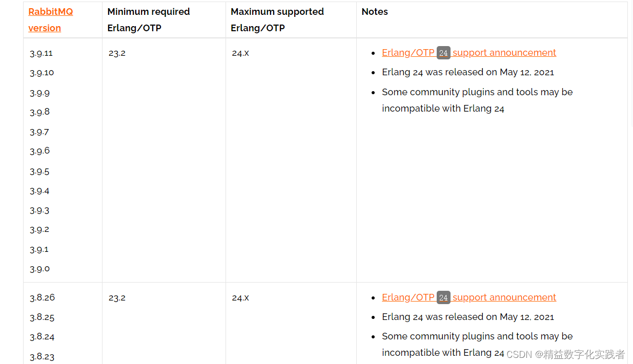
Task: Click the 24.x value in the 3.8 row
Action: [x=240, y=298]
